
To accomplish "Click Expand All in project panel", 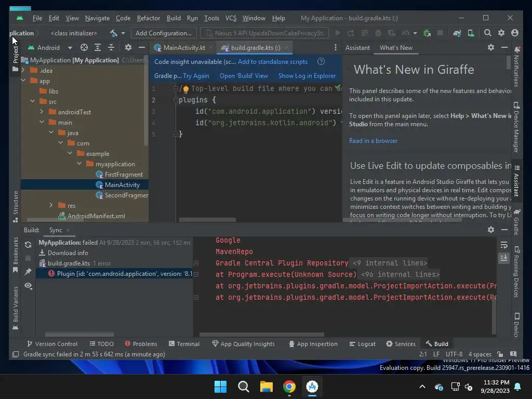I will [97, 47].
